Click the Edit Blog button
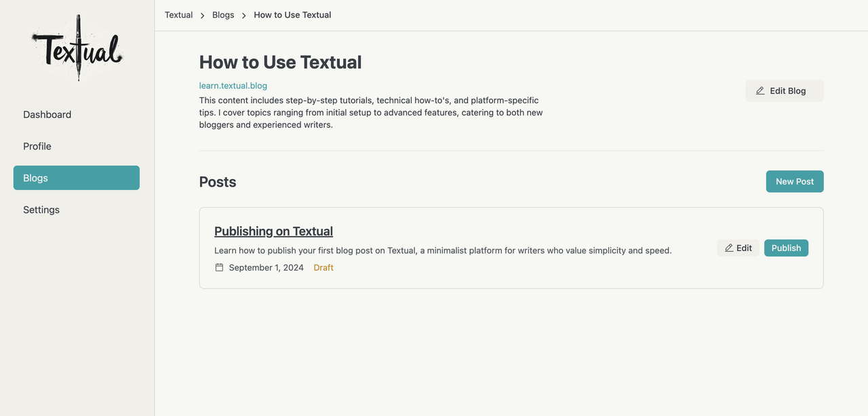 point(785,91)
